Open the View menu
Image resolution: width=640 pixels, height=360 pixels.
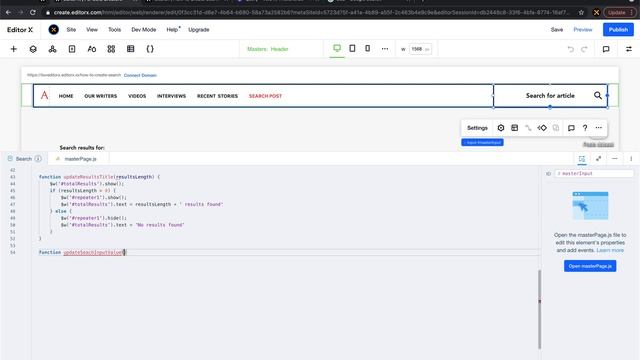(x=92, y=30)
